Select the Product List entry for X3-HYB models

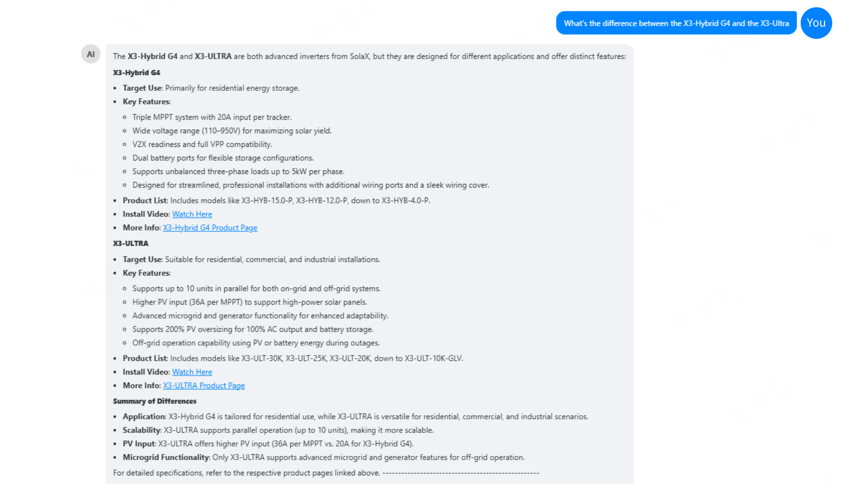(276, 200)
